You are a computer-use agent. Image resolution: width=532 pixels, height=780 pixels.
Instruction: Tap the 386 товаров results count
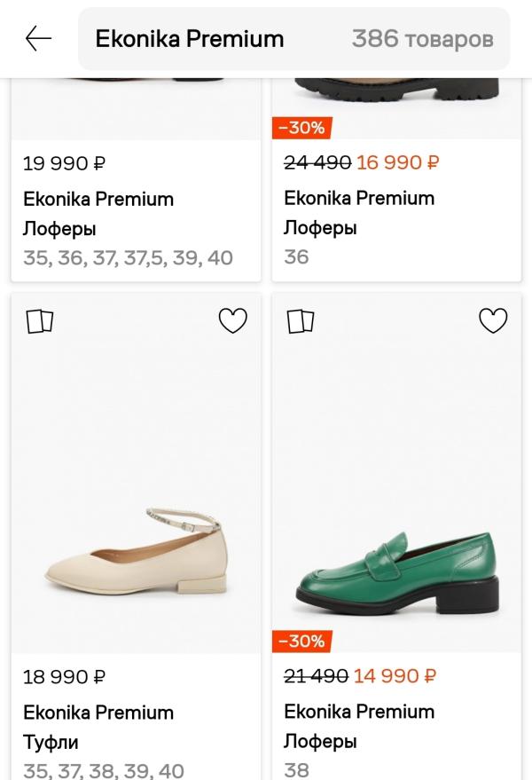422,39
